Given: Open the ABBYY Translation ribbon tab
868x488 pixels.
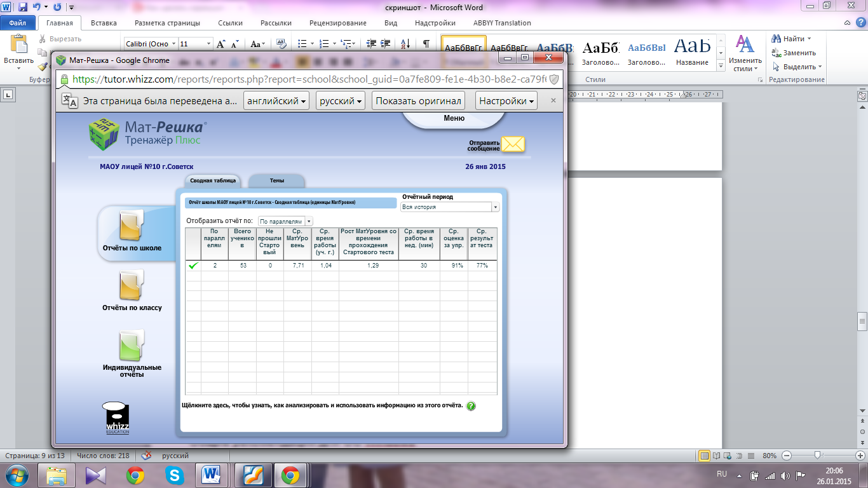Looking at the screenshot, I should 502,23.
